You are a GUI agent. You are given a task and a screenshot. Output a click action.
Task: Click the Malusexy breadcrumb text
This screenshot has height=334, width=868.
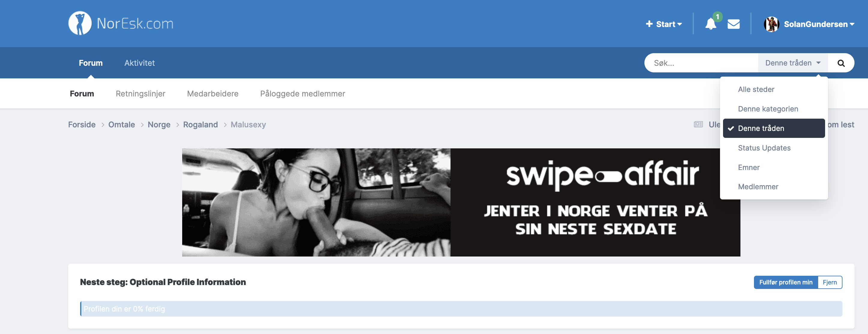(x=248, y=124)
